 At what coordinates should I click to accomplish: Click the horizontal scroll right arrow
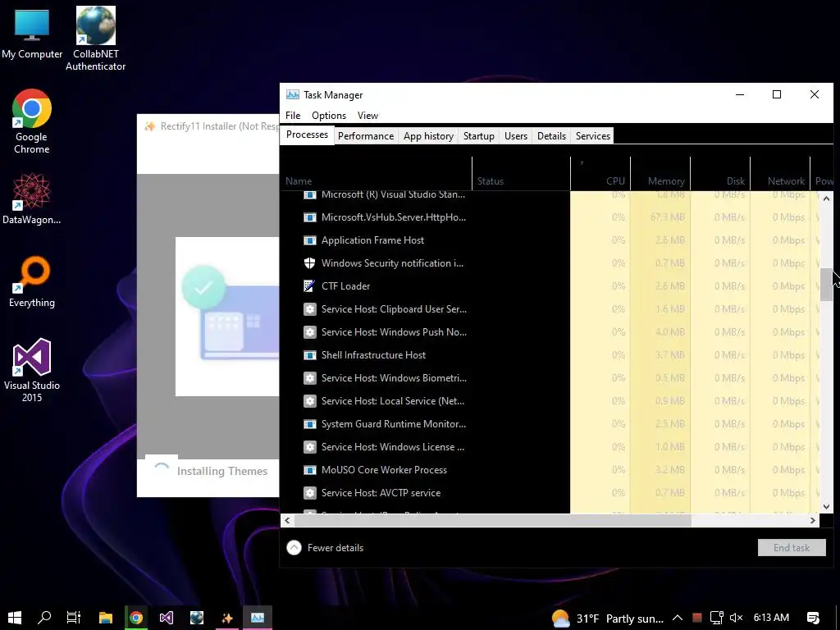pyautogui.click(x=813, y=520)
